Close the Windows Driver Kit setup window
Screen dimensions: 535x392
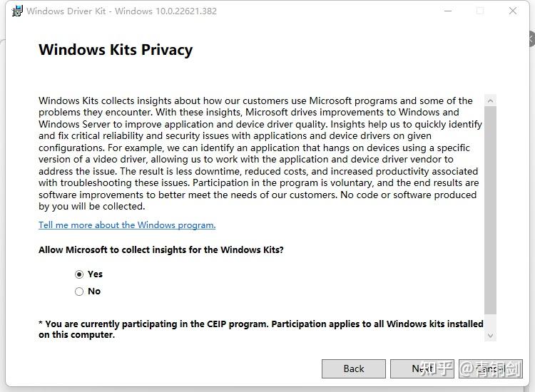[513, 11]
